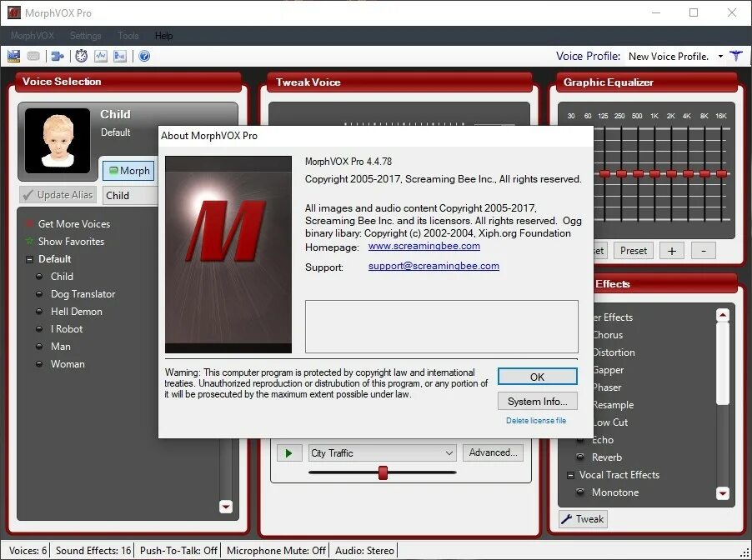Screen dimensions: 752x560
Task: Click the MorphVOX Pro title bar app icon
Action: 14,13
